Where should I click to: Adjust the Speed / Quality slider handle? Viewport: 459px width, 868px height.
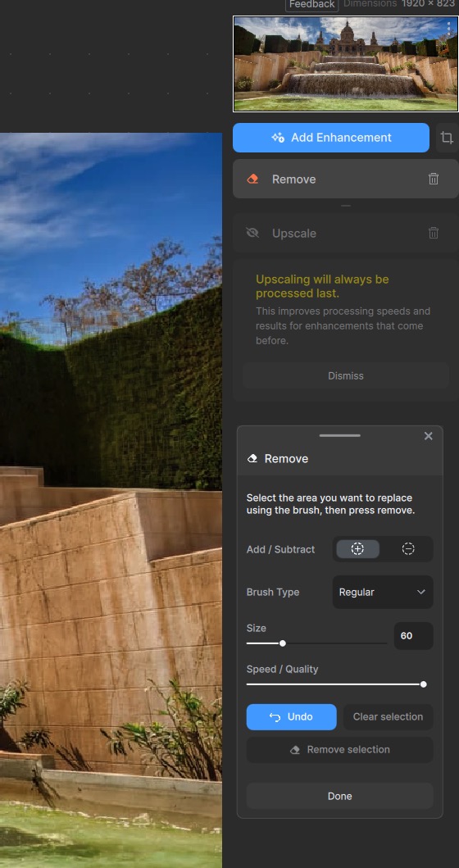pyautogui.click(x=424, y=684)
